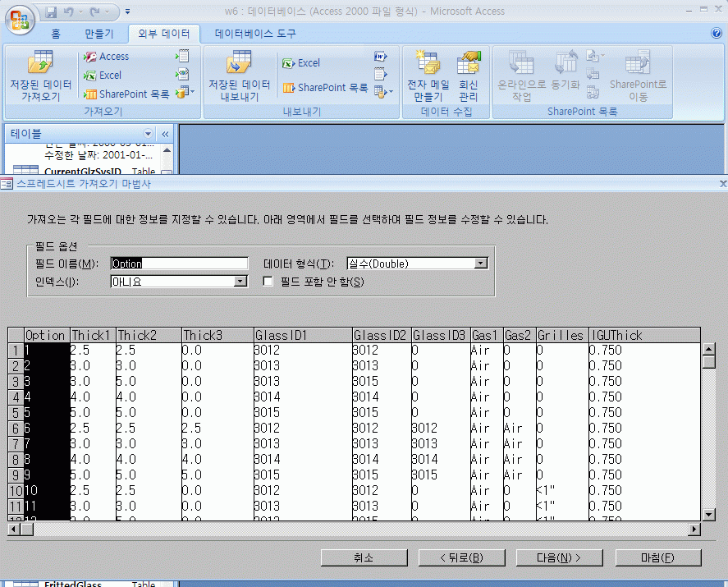The width and height of the screenshot is (728, 587).
Task: Open the Access help icon
Action: click(716, 34)
